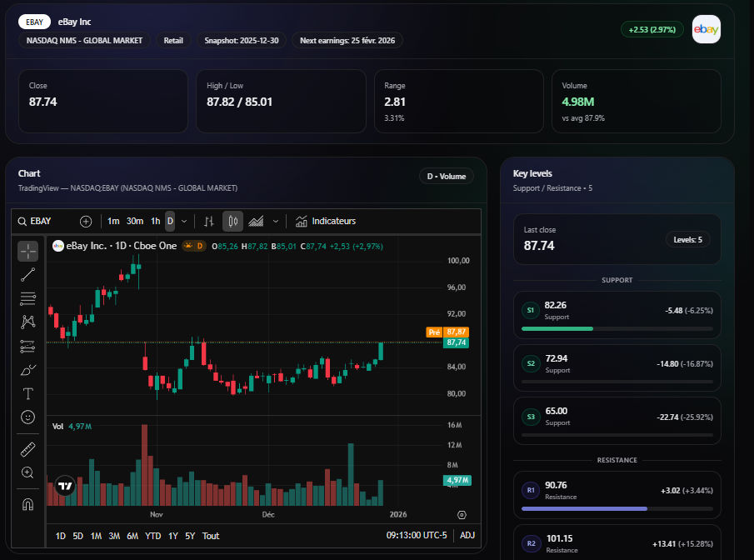754x560 pixels.
Task: Switch to the YTD range tab
Action: point(153,536)
